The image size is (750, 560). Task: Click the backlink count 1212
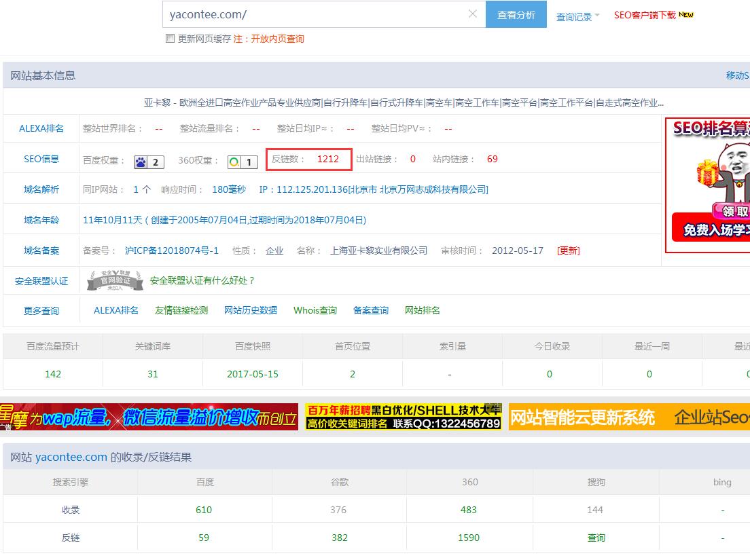(x=327, y=159)
